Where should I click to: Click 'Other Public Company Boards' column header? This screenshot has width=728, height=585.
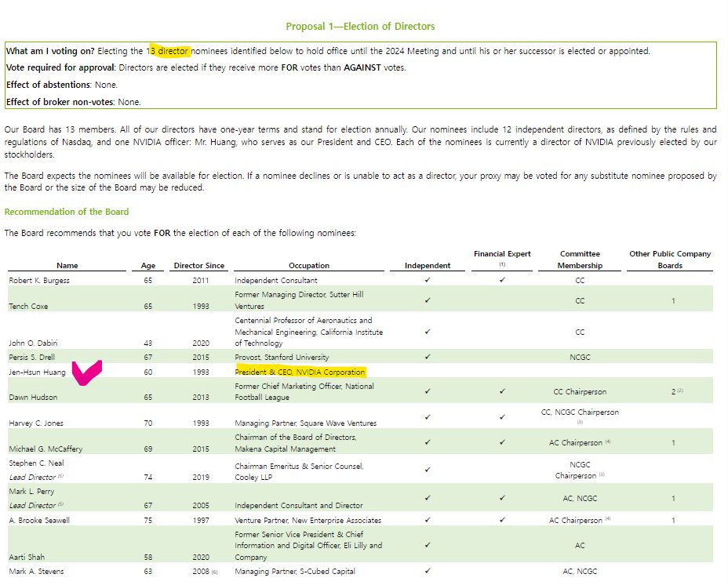[x=670, y=260]
